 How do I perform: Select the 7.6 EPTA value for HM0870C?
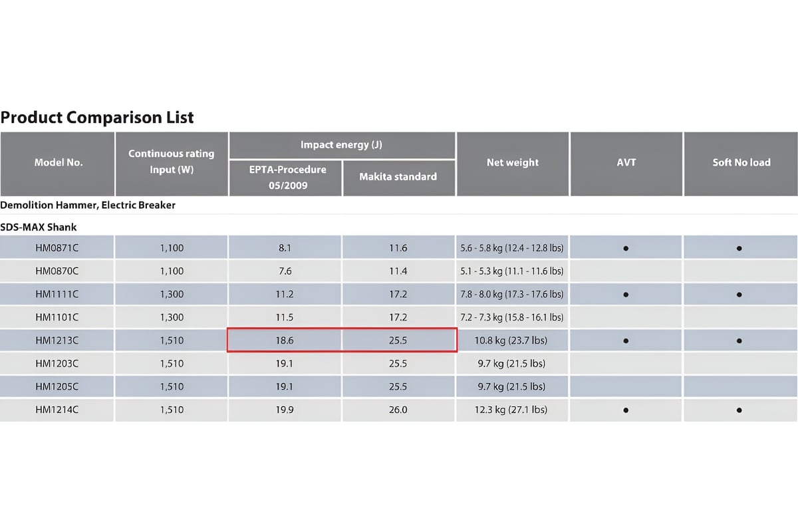click(285, 271)
